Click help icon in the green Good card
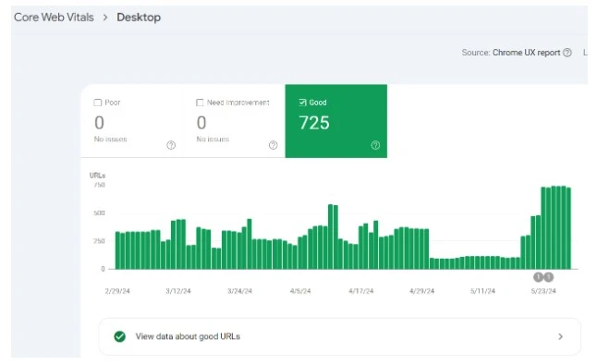The image size is (597, 364). tap(375, 145)
